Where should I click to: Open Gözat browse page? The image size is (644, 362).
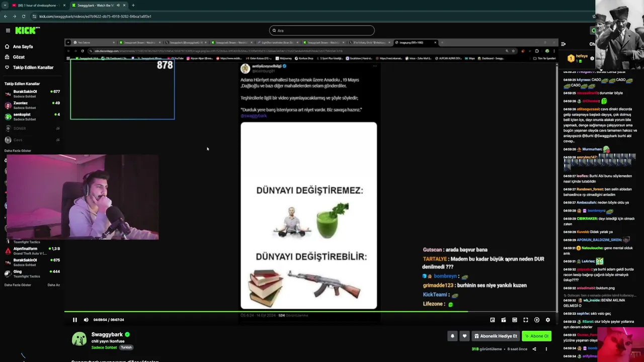point(15,57)
